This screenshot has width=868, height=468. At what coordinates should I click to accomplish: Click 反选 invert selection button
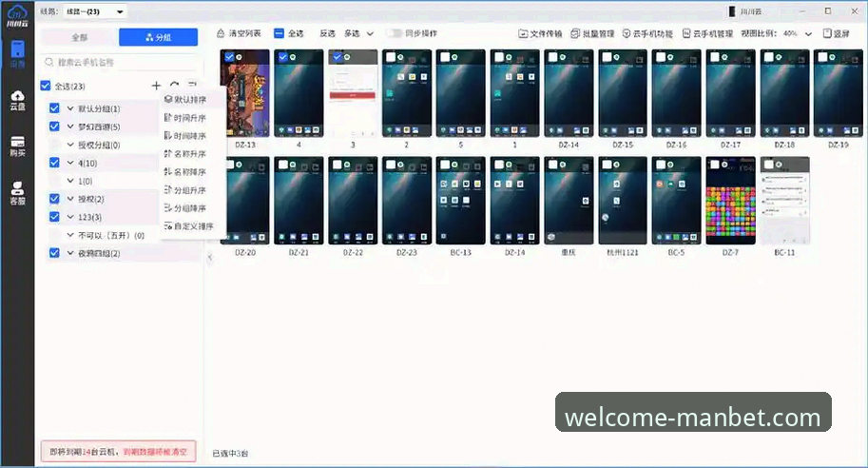(x=327, y=33)
